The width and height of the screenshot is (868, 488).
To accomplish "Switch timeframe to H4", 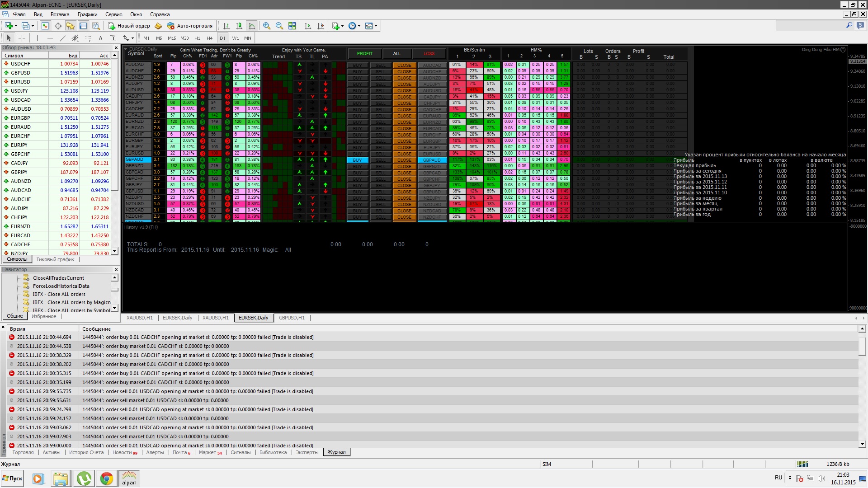I will pyautogui.click(x=209, y=38).
